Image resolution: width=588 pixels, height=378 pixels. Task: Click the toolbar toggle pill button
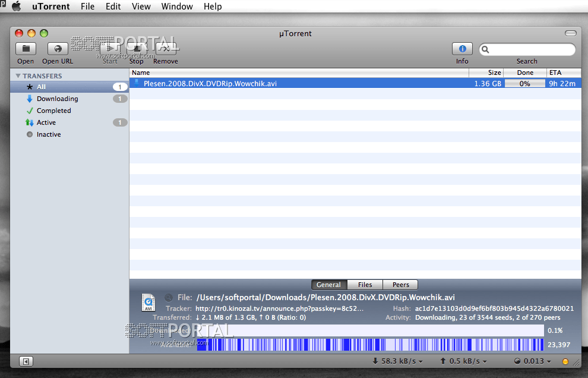click(x=571, y=33)
